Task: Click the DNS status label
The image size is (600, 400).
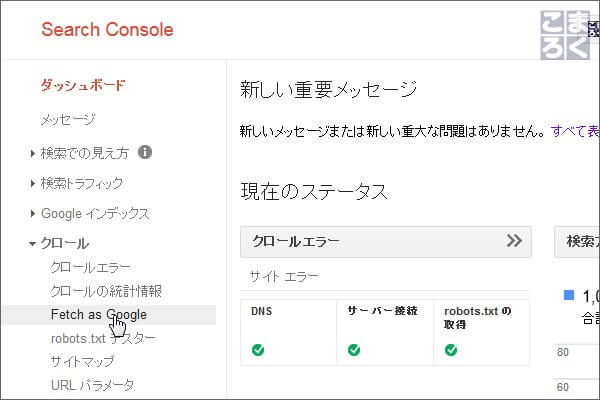Action: (261, 311)
